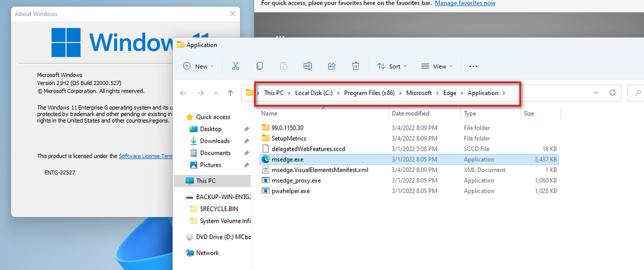Select the msedge.VisualElementsManifest.xml file icon
Image resolution: width=644 pixels, height=270 pixels.
tap(266, 170)
